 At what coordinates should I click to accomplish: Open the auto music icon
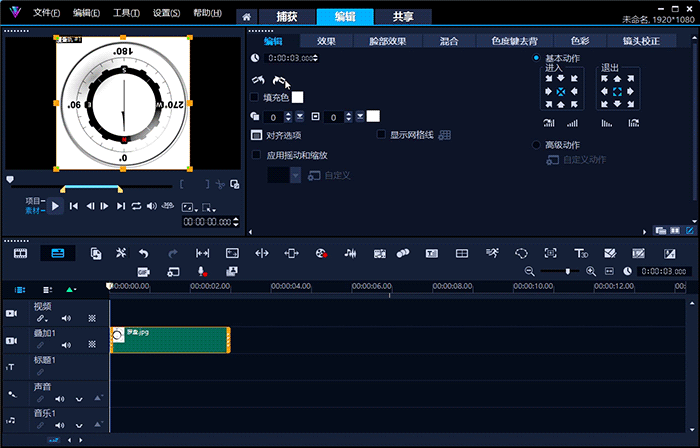point(379,253)
